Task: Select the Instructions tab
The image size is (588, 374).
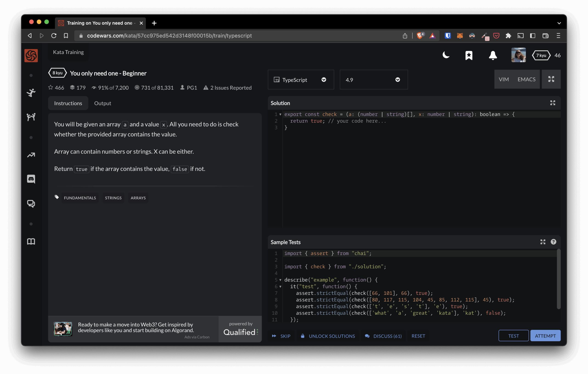Action: pyautogui.click(x=68, y=103)
